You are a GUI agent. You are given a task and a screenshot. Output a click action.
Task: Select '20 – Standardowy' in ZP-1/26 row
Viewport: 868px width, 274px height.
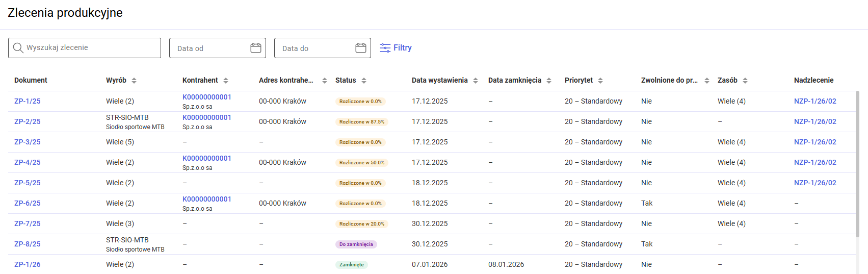tap(593, 264)
